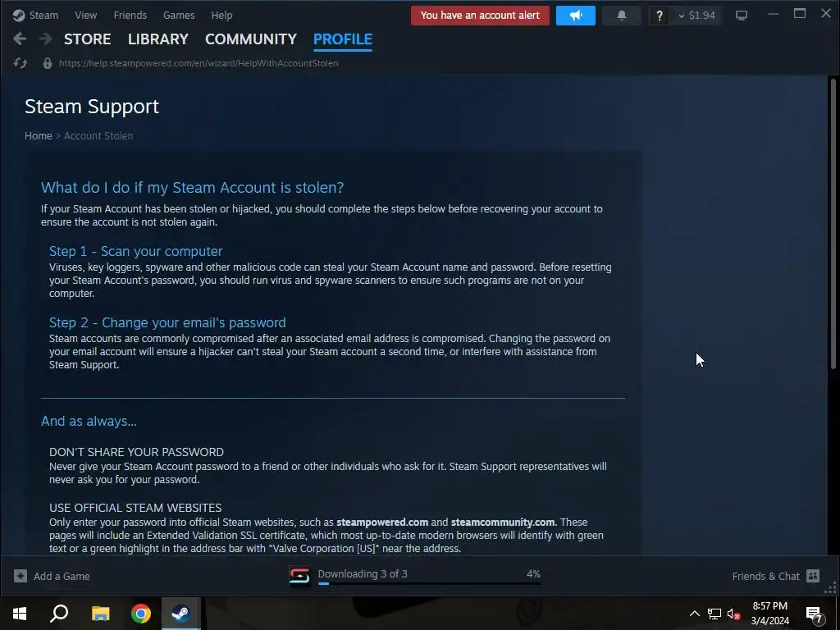This screenshot has height=630, width=840.
Task: Open File Explorer from the taskbar
Action: tap(100, 614)
